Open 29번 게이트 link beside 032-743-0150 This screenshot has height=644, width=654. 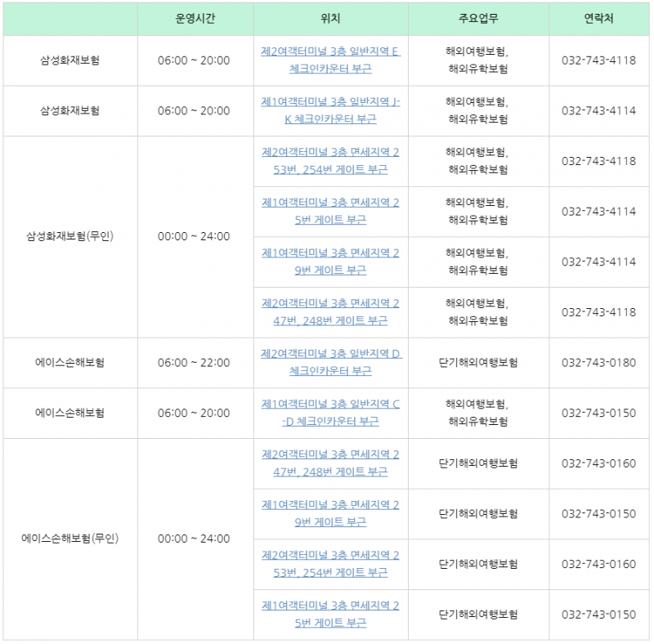pos(330,513)
